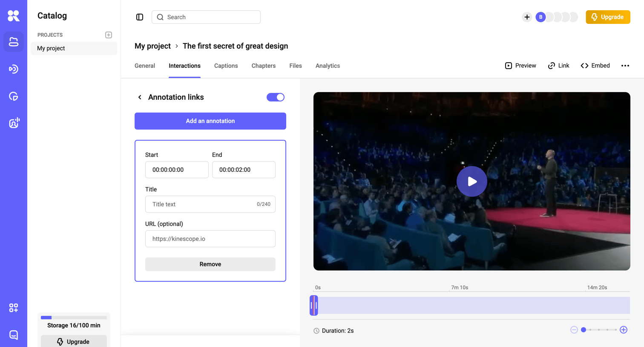Click the Duration: 2s text
644x347 pixels.
pos(338,331)
